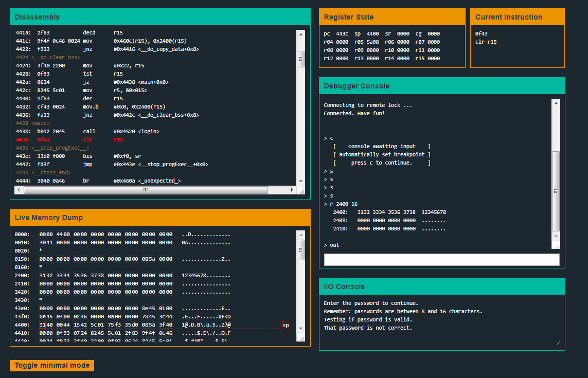This screenshot has height=378, width=588.
Task: Click Debugger Console scroll up arrow
Action: 556,103
